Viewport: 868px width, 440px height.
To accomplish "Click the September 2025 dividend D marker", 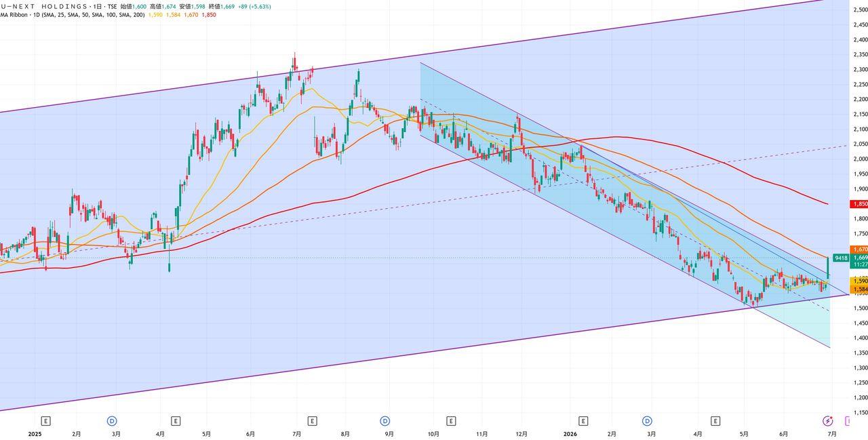I will click(x=384, y=421).
